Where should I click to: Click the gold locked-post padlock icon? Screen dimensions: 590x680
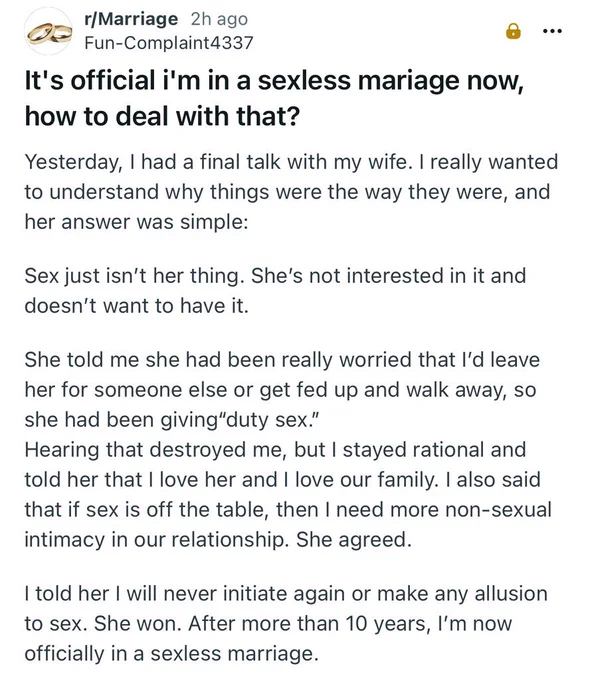point(513,31)
